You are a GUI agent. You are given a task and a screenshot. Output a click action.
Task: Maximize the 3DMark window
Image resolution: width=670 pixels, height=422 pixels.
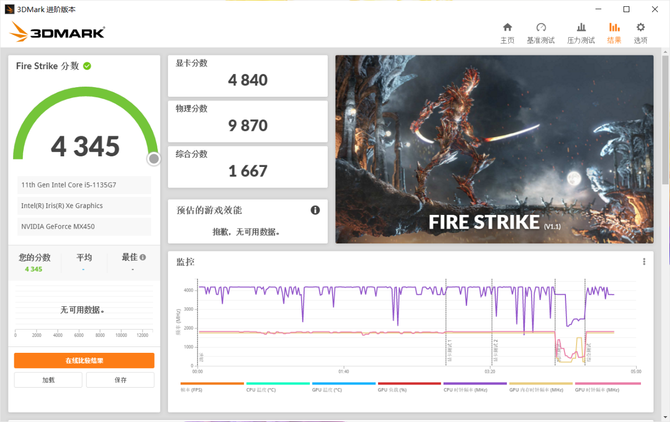(626, 9)
